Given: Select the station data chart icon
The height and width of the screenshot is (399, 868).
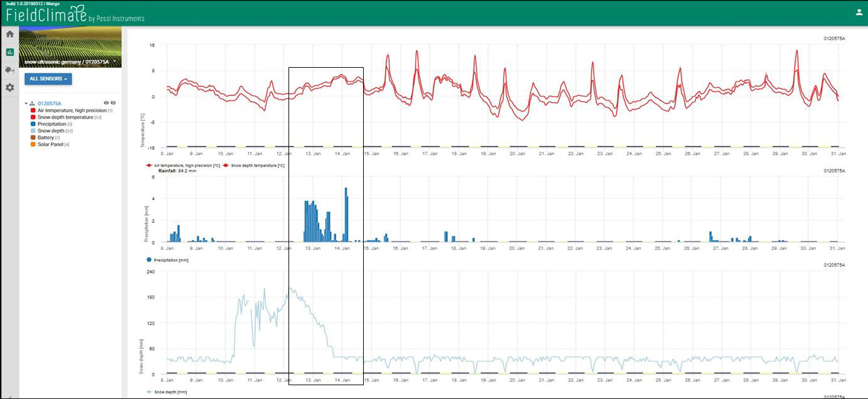Looking at the screenshot, I should 9,52.
